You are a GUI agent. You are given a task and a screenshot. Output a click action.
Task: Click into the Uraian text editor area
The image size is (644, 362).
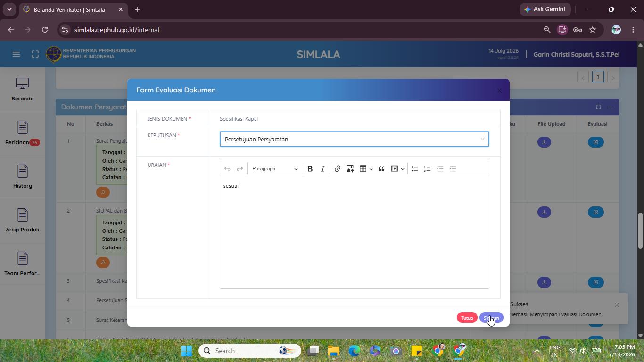click(355, 232)
